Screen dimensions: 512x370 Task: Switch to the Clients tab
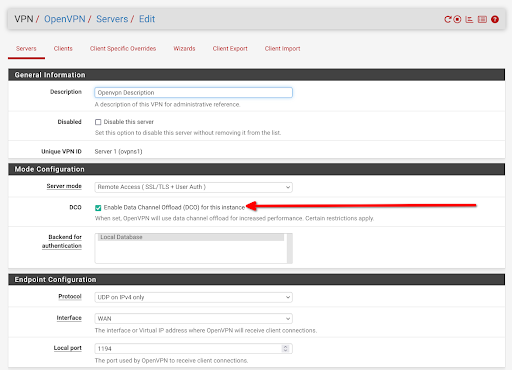click(63, 49)
